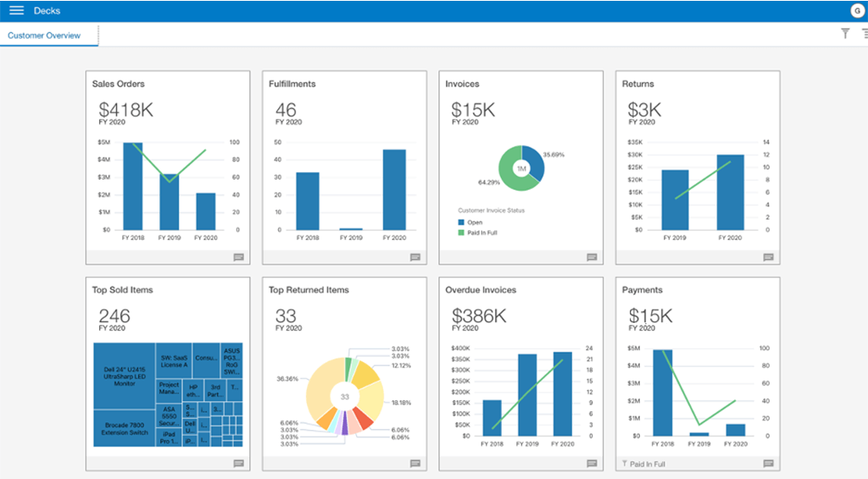Open comments on Invoices card

pyautogui.click(x=592, y=258)
